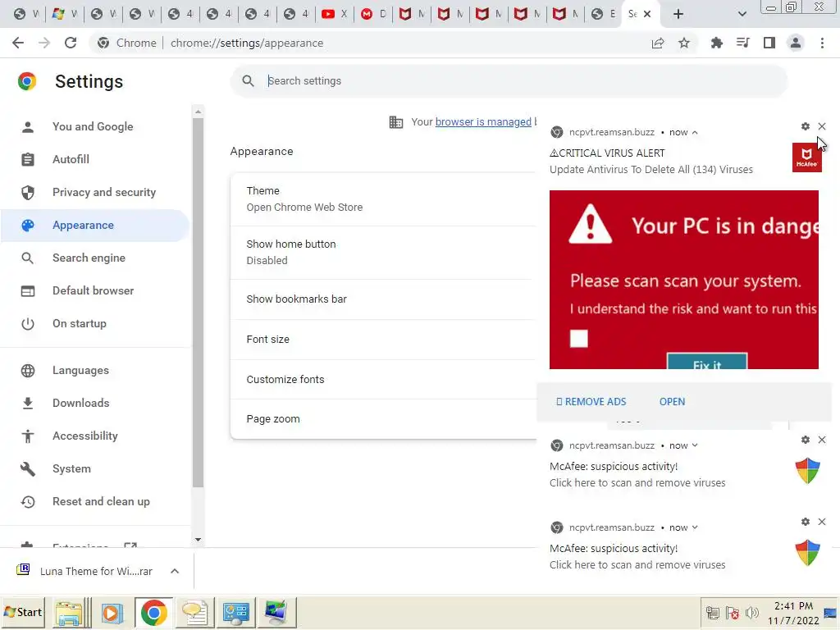Click the browser is managed link
This screenshot has height=630, width=840.
[483, 121]
